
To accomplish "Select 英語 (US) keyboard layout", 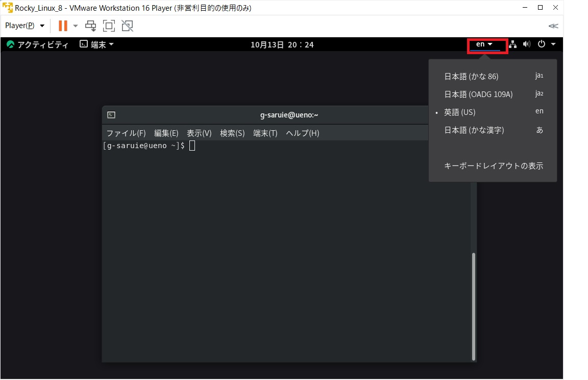I will coord(460,112).
